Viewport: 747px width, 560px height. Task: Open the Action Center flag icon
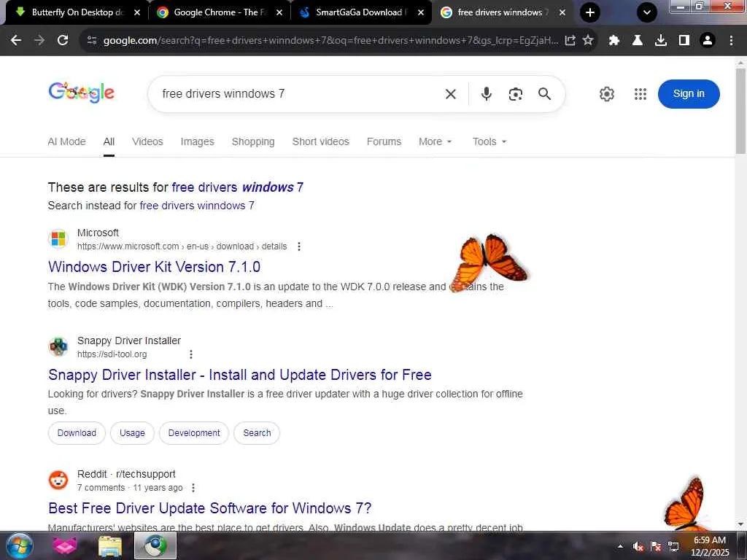656,547
